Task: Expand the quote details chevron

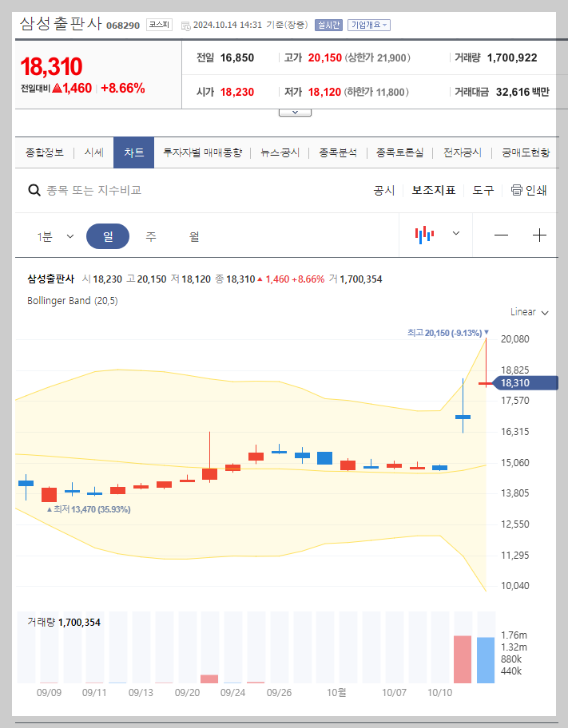Action: [295, 113]
